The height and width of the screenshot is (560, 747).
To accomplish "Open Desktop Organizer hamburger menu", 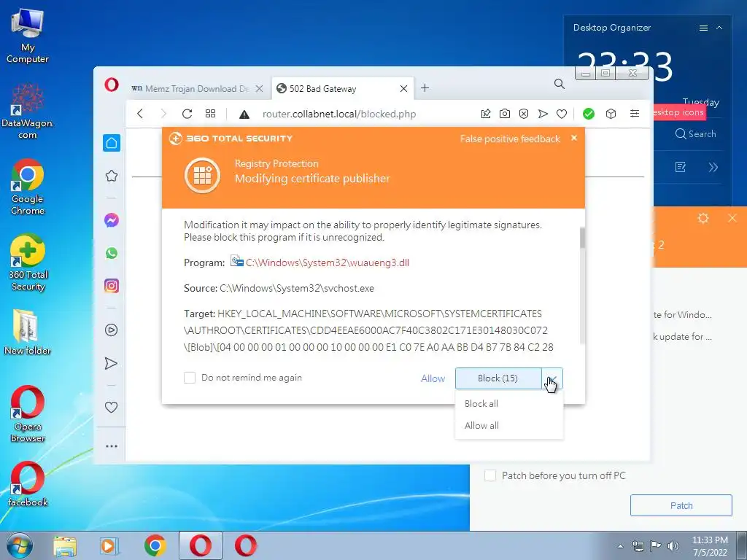I will click(x=703, y=28).
